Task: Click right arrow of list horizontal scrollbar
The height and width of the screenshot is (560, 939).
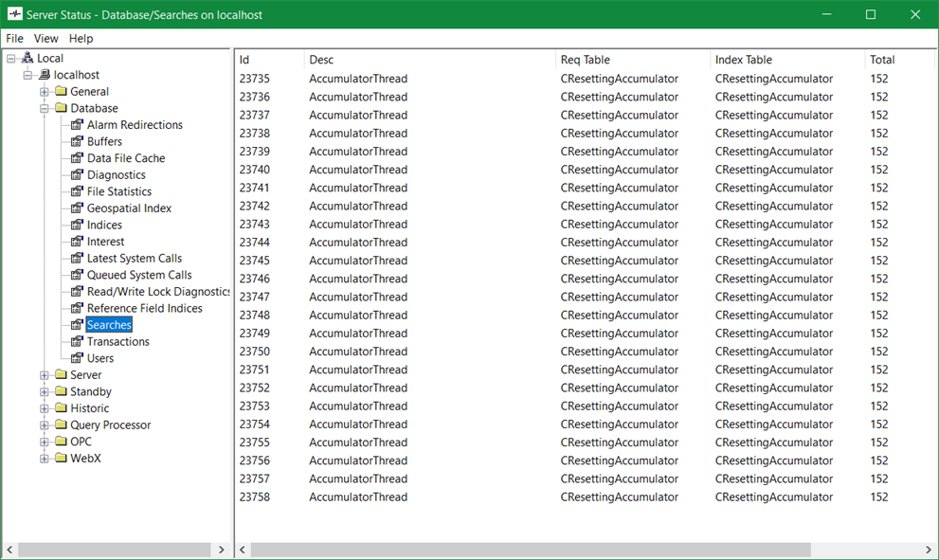Action: click(x=929, y=550)
